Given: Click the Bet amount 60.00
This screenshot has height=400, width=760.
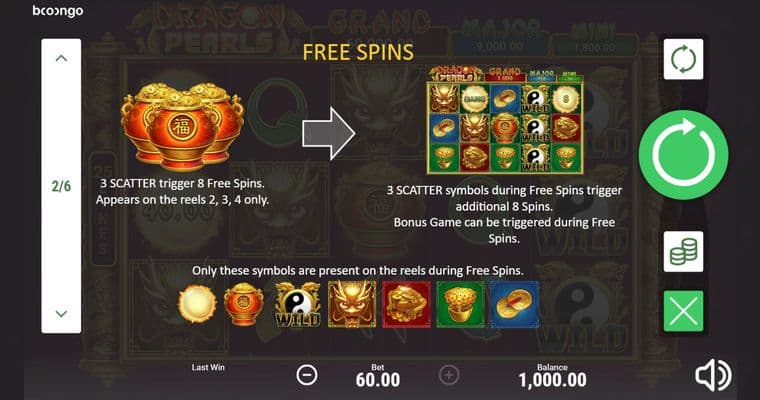Looking at the screenshot, I should (x=378, y=380).
